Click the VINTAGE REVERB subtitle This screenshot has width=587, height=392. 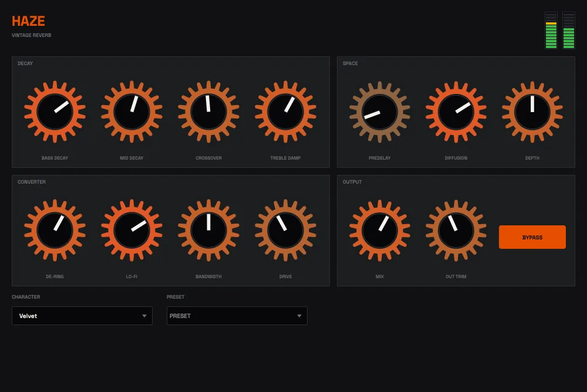point(32,35)
